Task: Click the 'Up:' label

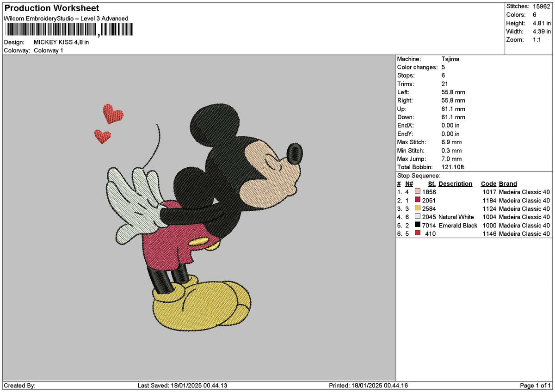Action: [402, 109]
